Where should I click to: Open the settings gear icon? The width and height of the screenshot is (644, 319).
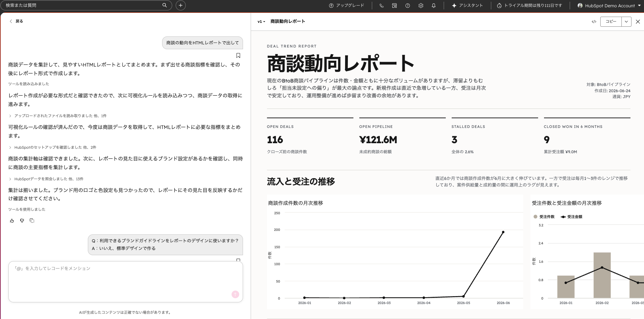421,6
